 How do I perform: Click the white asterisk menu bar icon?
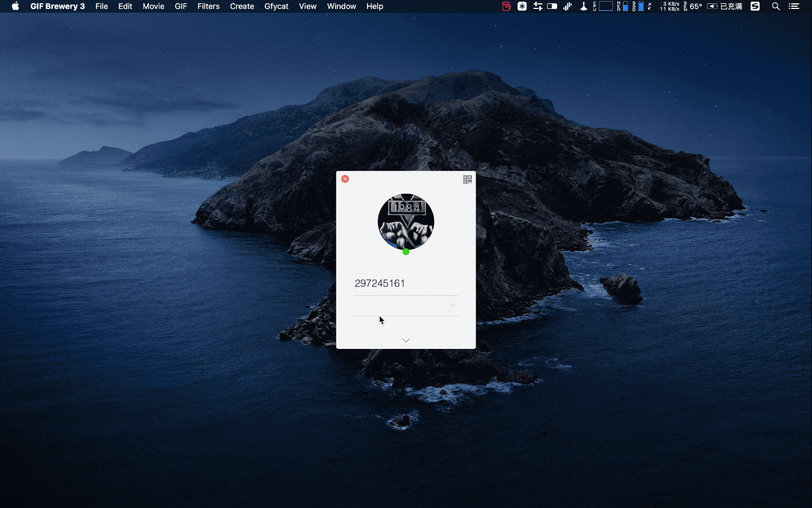pos(522,6)
